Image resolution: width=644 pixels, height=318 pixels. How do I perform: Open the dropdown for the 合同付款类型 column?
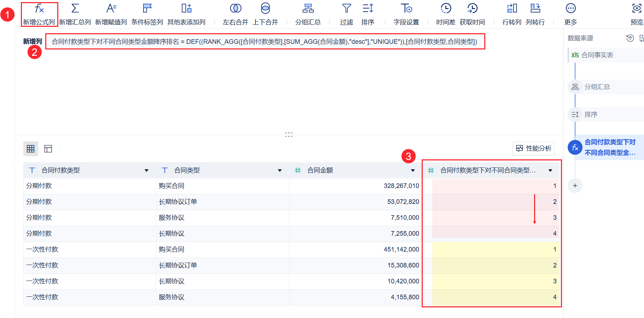click(x=146, y=171)
